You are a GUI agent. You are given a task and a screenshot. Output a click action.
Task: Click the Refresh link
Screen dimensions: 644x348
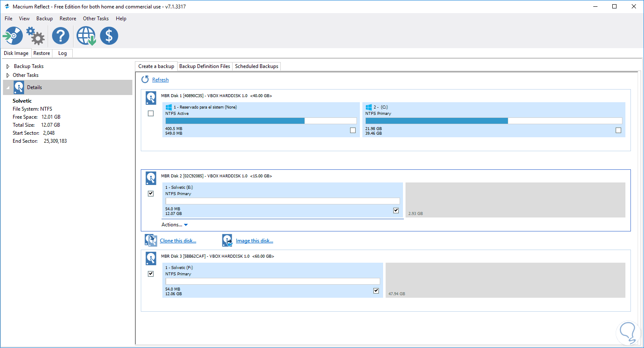(x=160, y=80)
